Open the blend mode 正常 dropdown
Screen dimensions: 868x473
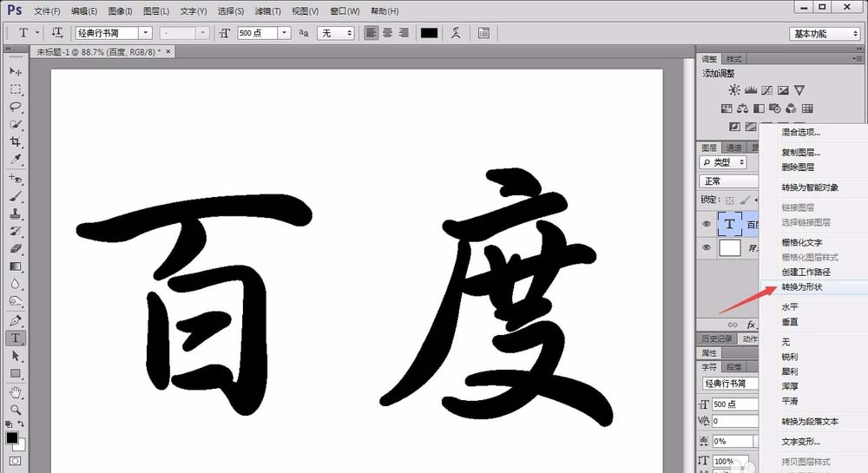(728, 181)
